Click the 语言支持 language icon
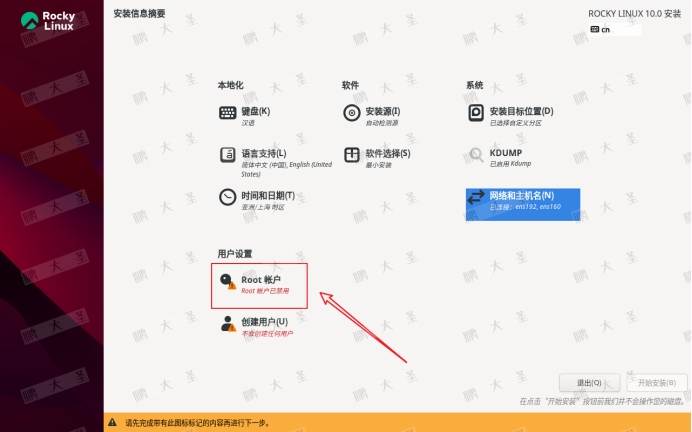692x432 pixels. pyautogui.click(x=227, y=155)
